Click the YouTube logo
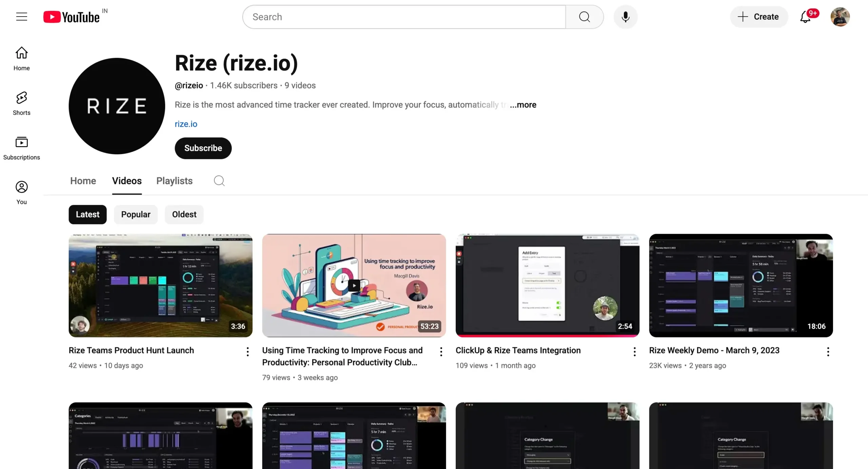Image resolution: width=868 pixels, height=469 pixels. pos(72,17)
